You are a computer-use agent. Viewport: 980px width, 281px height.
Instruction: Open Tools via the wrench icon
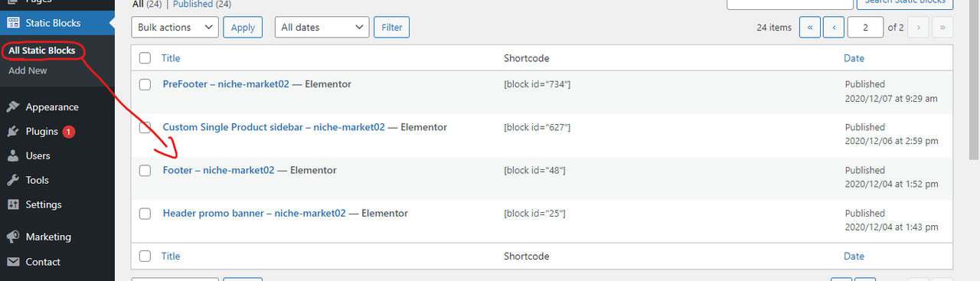[x=12, y=181]
